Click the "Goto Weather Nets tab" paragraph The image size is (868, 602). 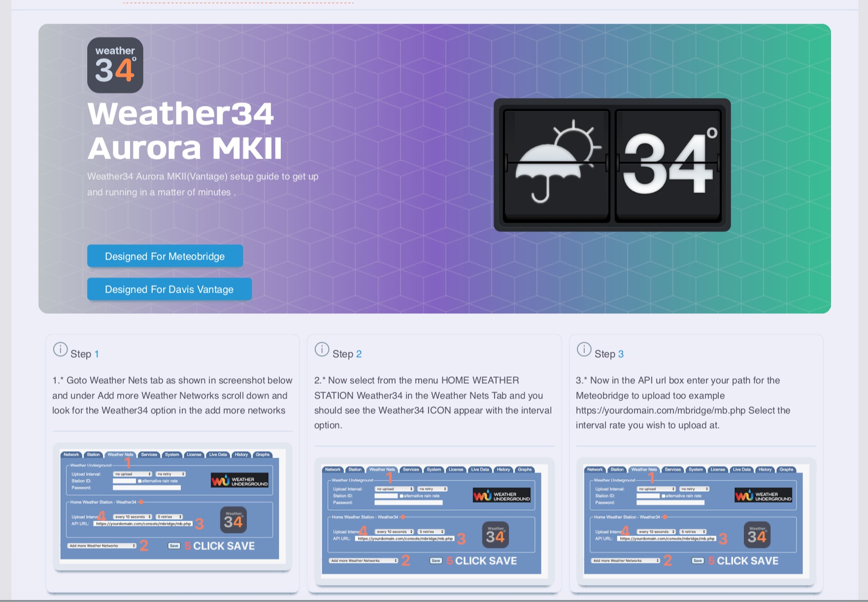(x=172, y=395)
